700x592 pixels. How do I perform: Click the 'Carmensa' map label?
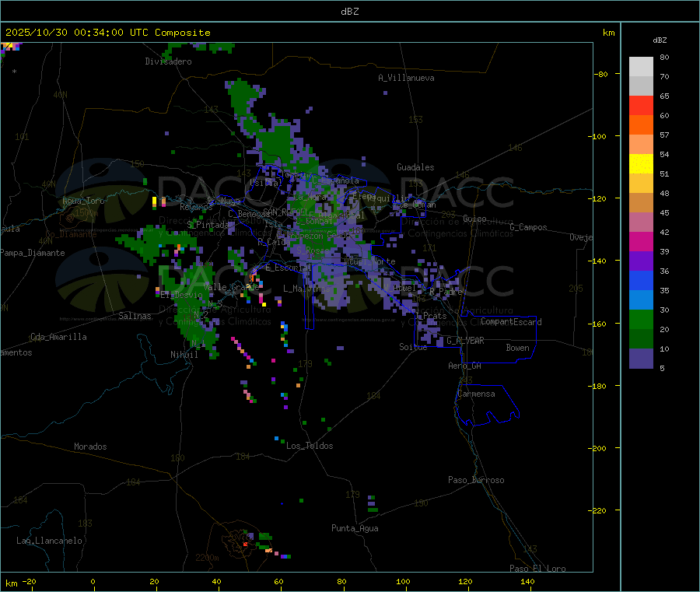(476, 394)
